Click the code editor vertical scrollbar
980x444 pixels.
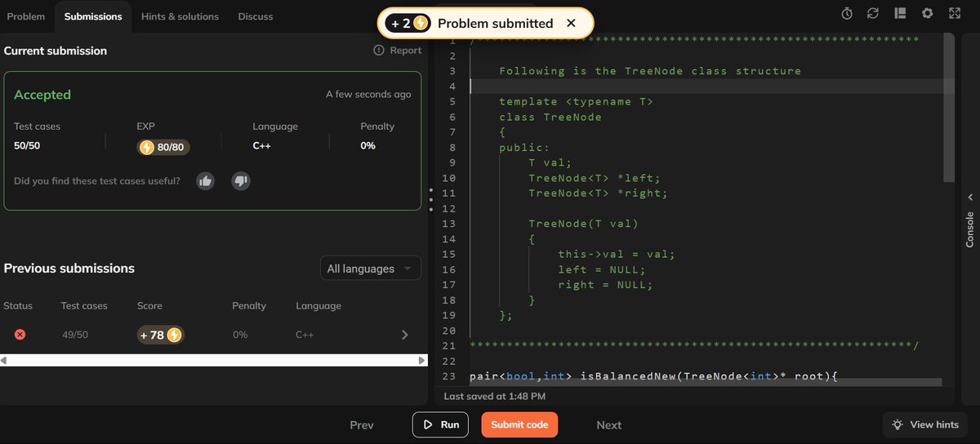click(x=949, y=108)
